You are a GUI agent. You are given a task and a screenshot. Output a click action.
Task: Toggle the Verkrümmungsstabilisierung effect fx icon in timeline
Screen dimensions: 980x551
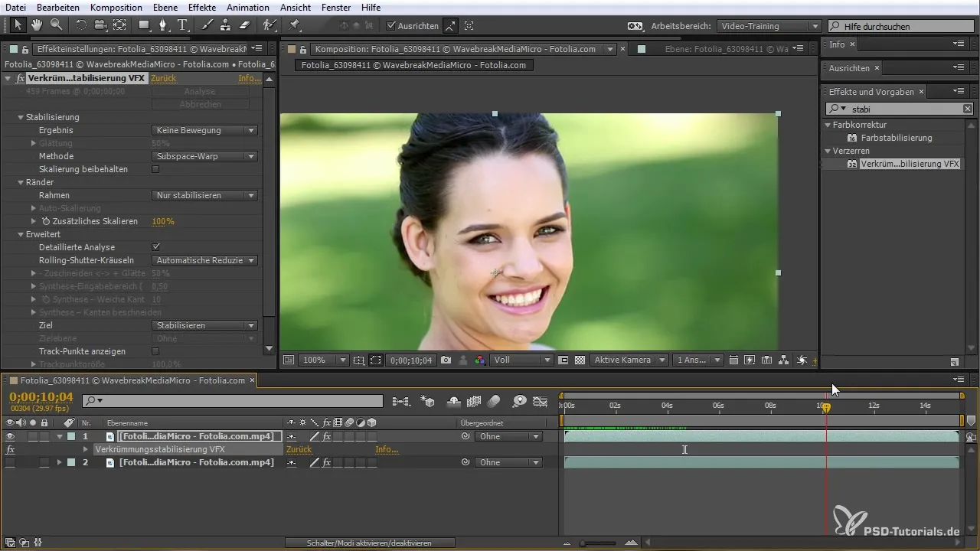(x=10, y=449)
